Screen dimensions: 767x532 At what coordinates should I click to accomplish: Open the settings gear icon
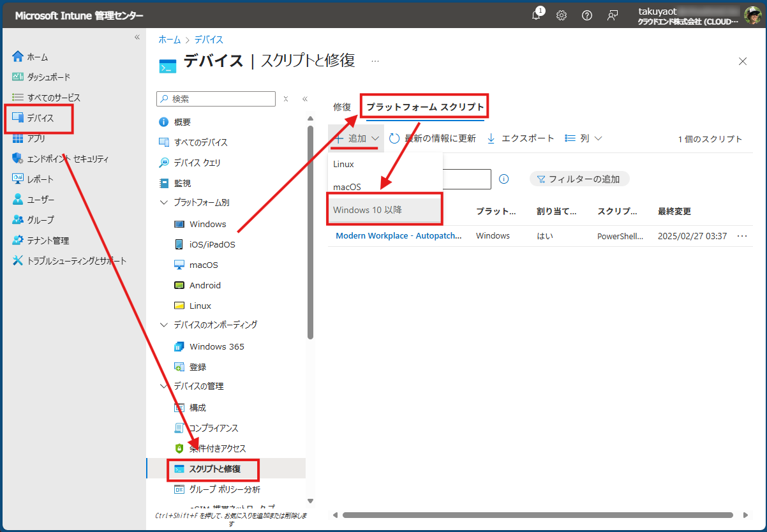(562, 15)
